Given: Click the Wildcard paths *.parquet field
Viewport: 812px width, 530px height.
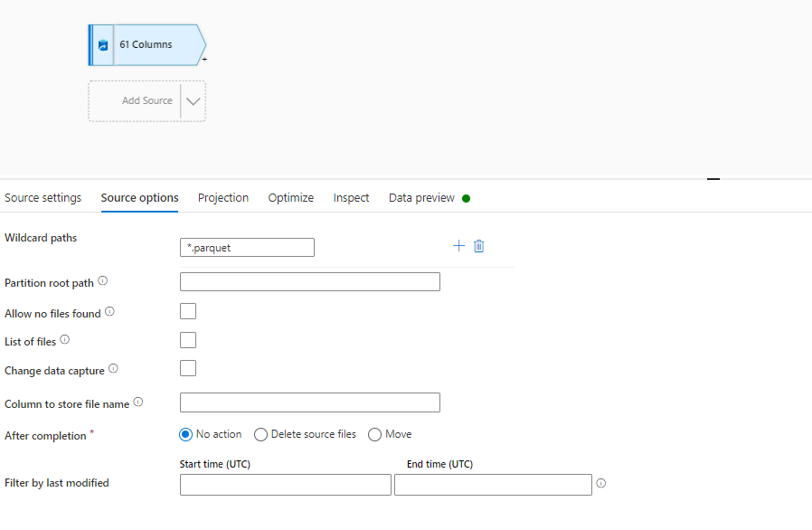Looking at the screenshot, I should 247,248.
